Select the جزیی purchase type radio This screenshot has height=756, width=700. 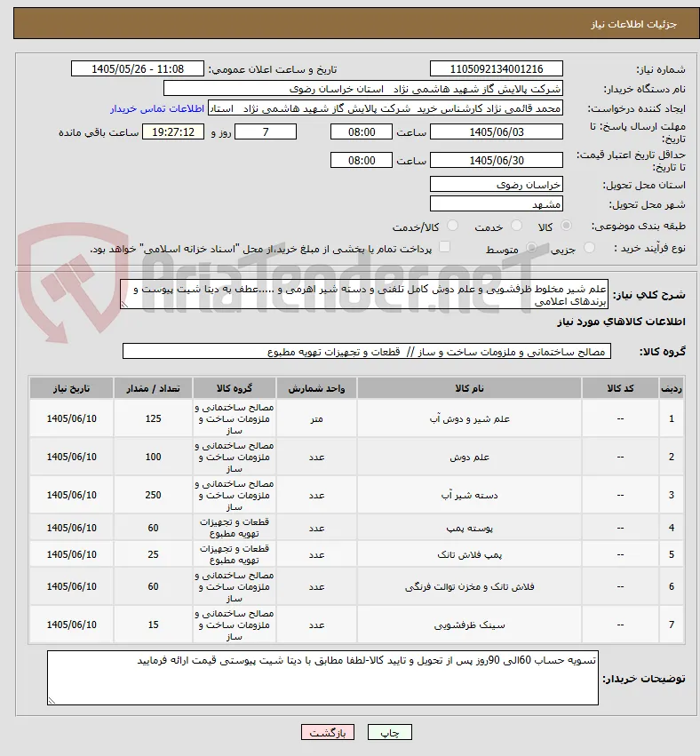pos(589,247)
